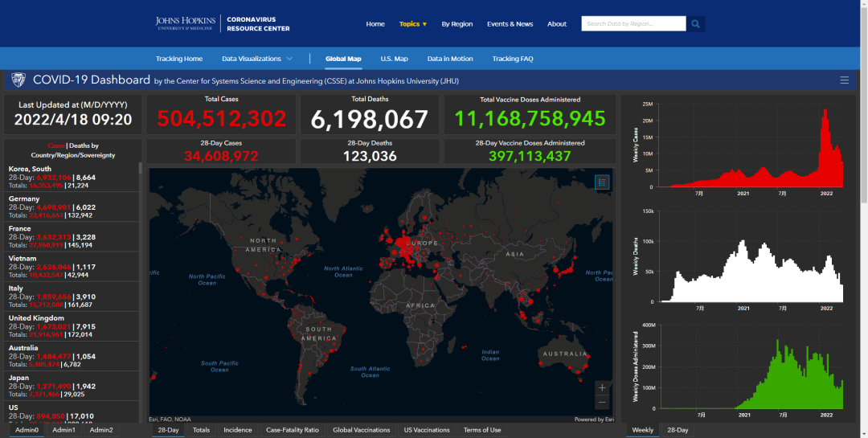Open the dashboard hamburger menu

(844, 80)
